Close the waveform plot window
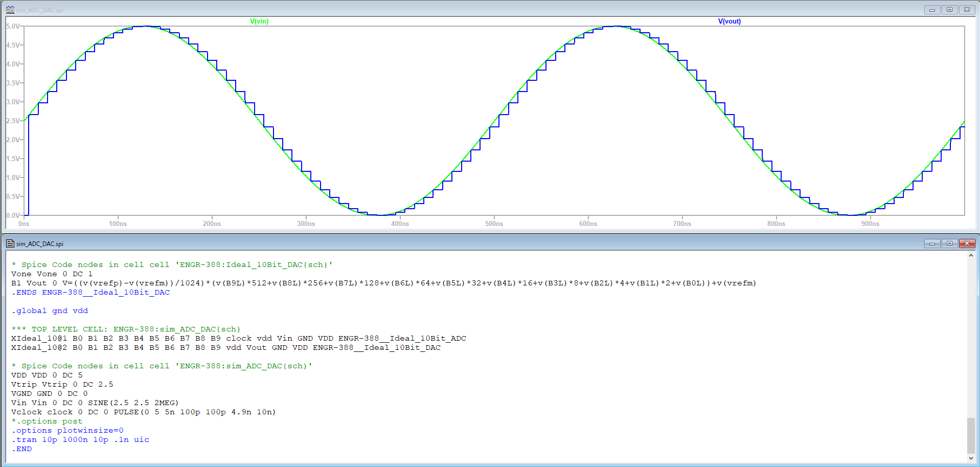Screen dimensions: 980x467 point(967,10)
